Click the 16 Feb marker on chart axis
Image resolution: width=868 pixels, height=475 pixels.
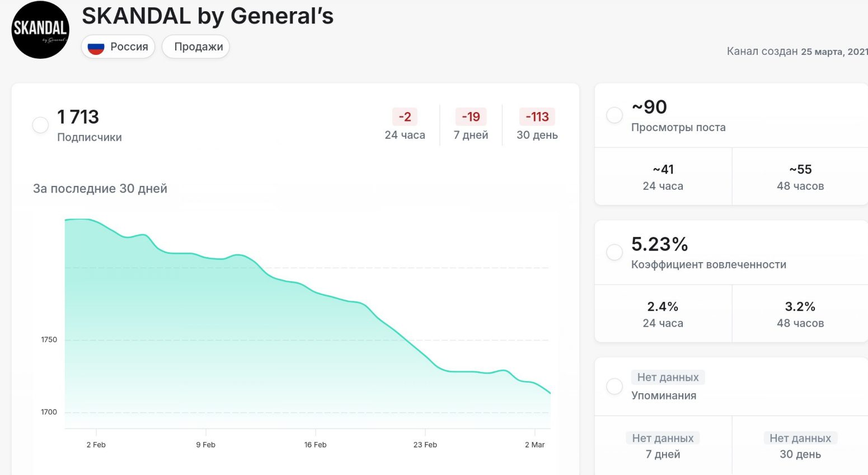pyautogui.click(x=315, y=444)
